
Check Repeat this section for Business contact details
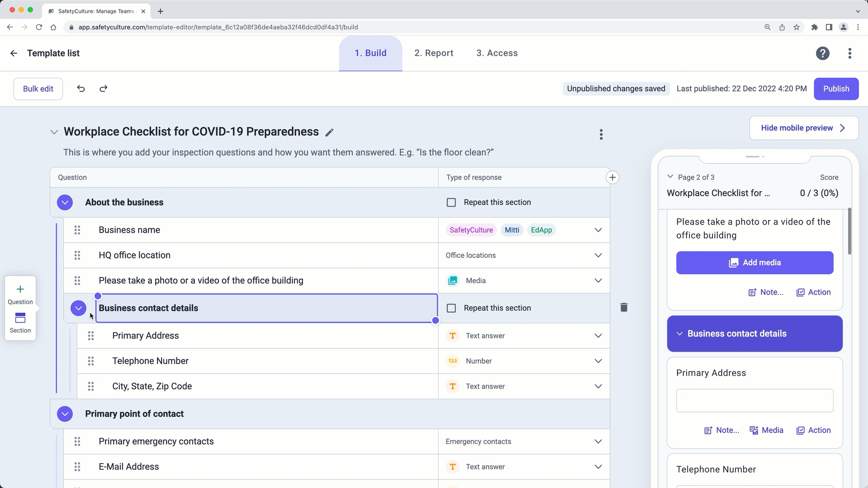(x=451, y=308)
